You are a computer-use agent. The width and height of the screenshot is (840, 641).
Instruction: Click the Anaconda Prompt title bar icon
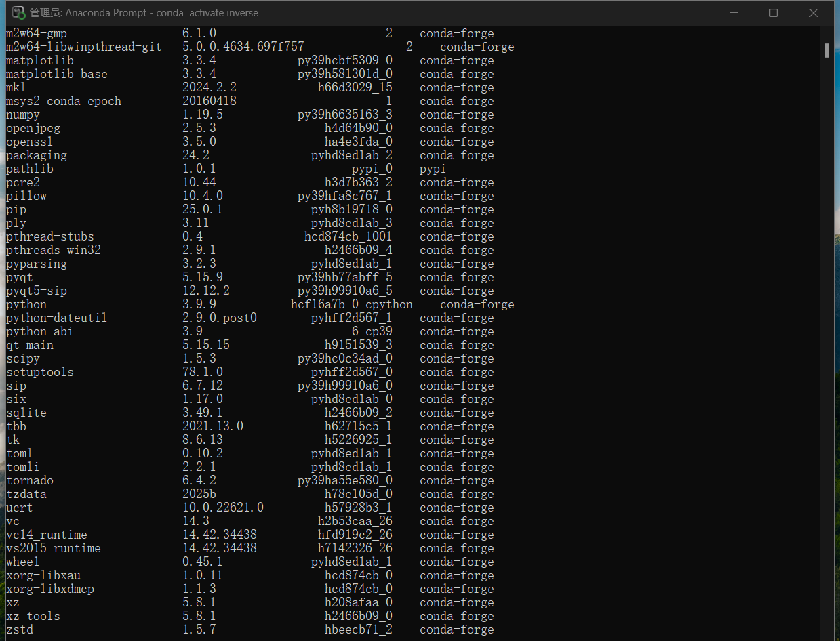18,13
